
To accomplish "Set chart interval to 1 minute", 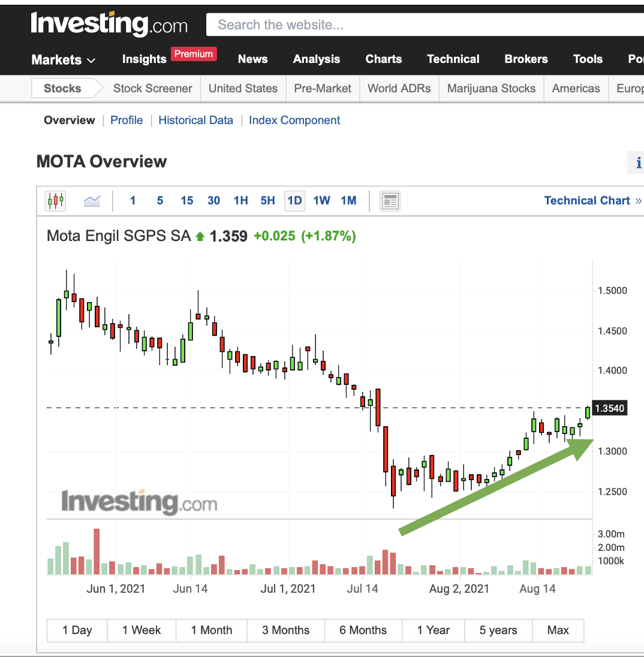I will click(x=133, y=201).
